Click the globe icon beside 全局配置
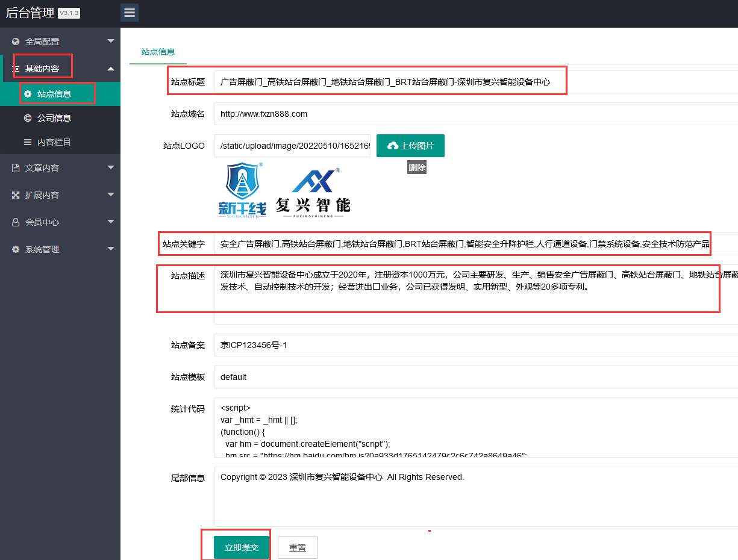Viewport: 738px width, 560px height. (16, 42)
